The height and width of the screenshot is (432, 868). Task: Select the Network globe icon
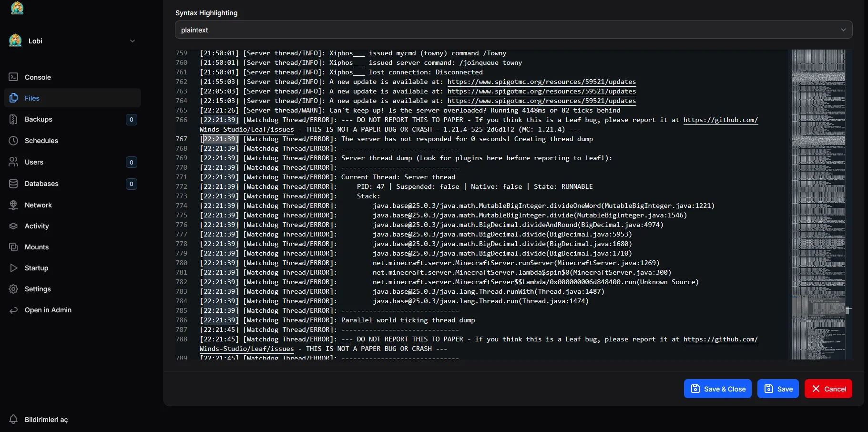tap(13, 205)
